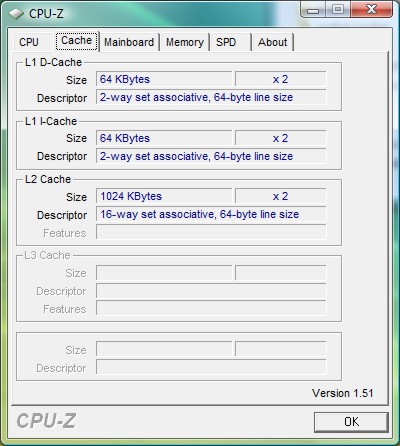Click the maximize window button
The width and height of the screenshot is (400, 446).
[338, 9]
